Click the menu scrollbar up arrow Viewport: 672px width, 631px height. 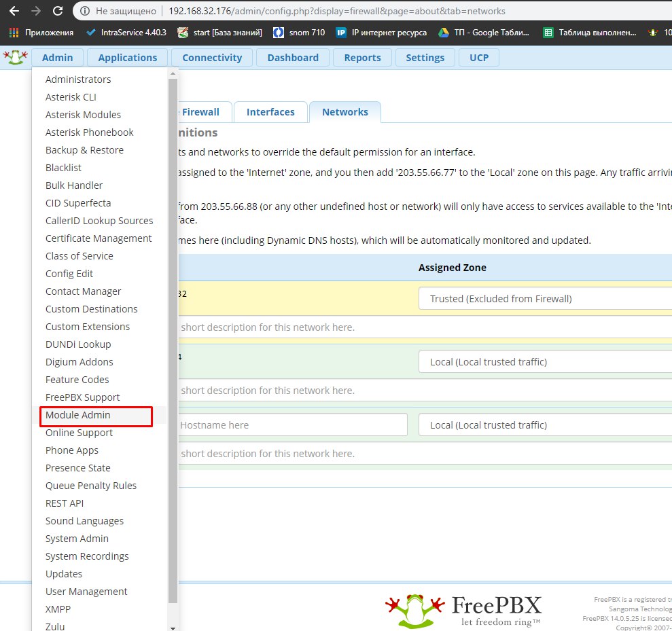point(173,73)
